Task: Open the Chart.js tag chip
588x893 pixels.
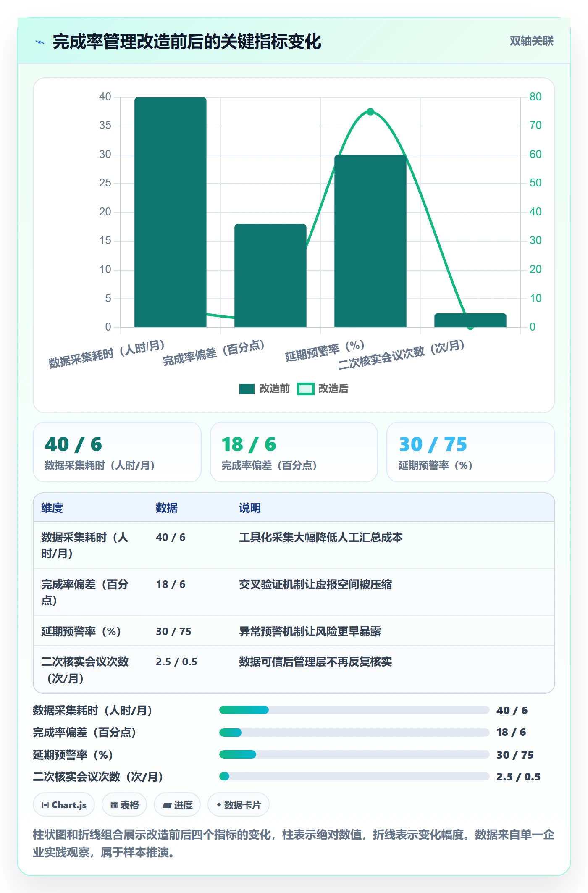Action: 64,805
